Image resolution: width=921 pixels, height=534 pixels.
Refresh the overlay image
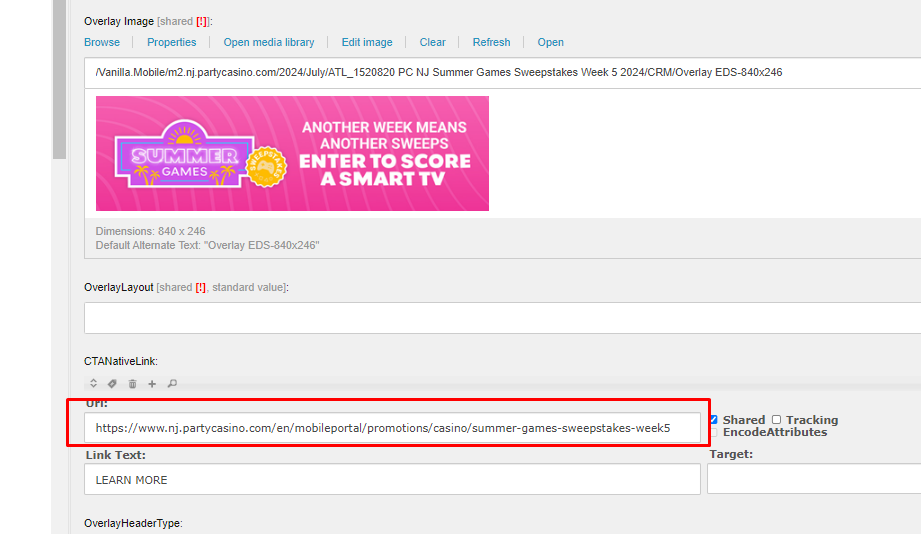(x=491, y=42)
